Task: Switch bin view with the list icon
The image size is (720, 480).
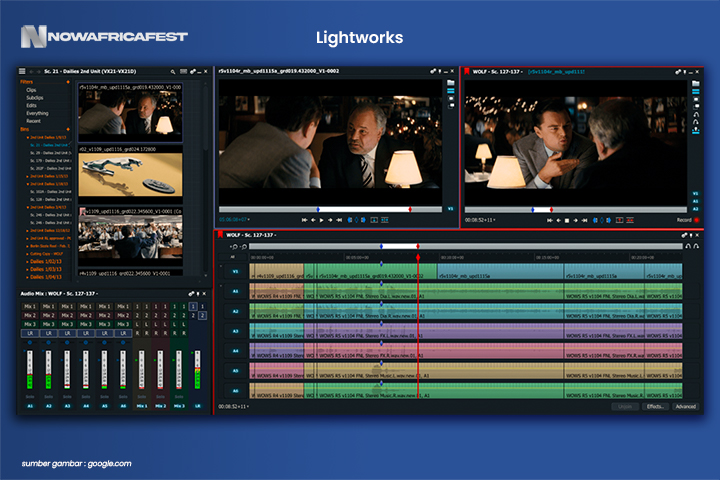Action: [183, 72]
